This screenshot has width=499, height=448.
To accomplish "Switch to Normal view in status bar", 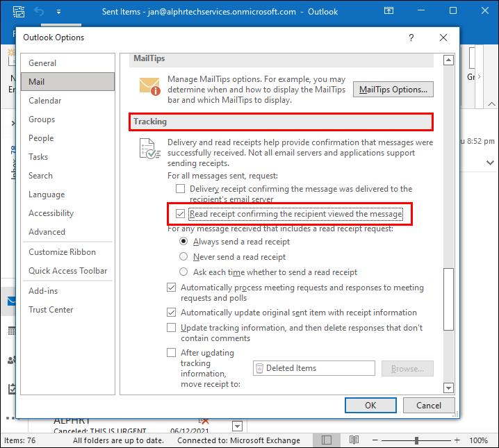I will 327,440.
